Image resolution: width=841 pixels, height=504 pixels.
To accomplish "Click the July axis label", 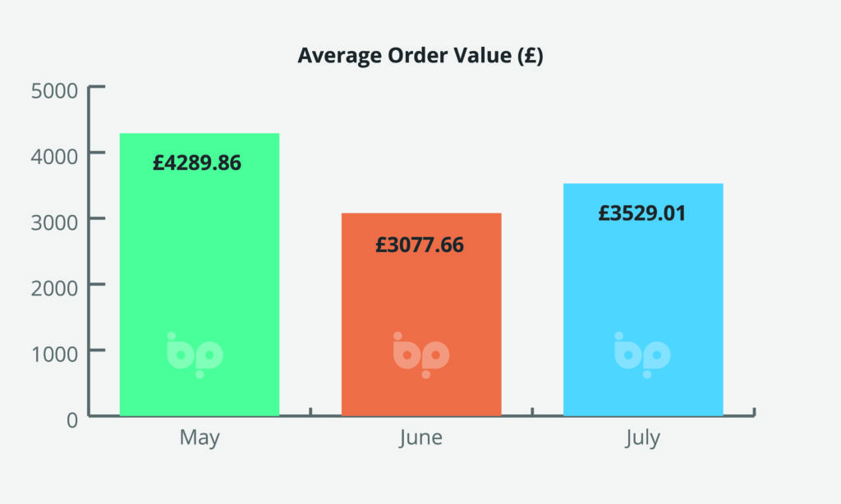I will (x=642, y=438).
